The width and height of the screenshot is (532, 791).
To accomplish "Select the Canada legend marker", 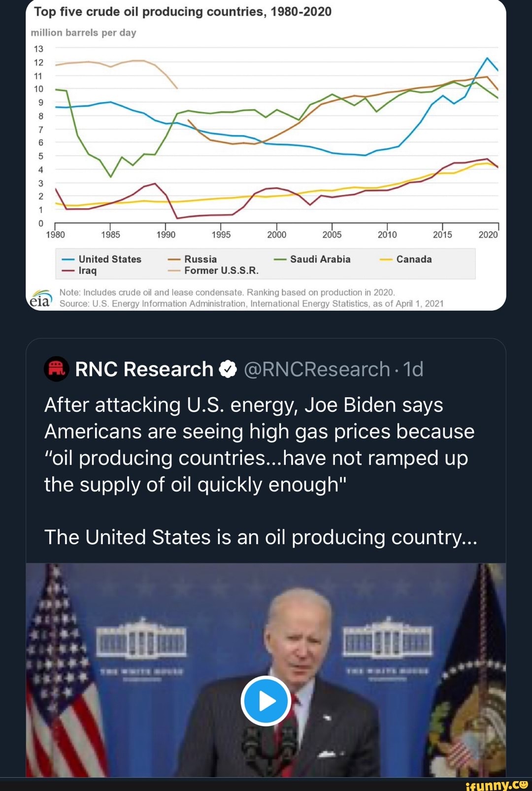I will (386, 259).
